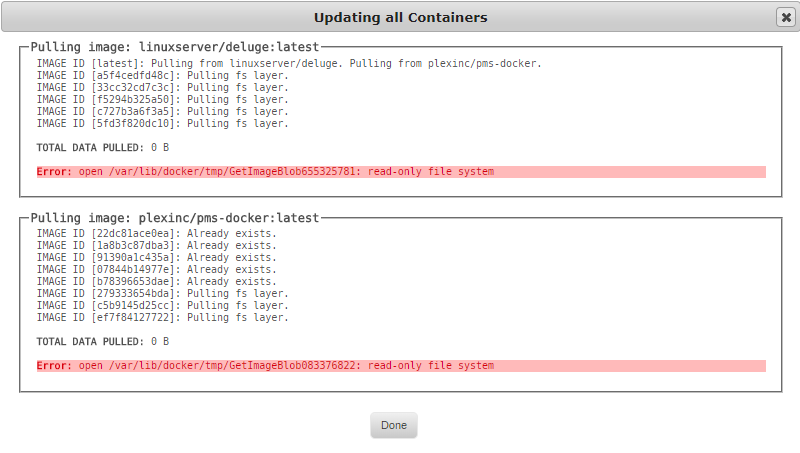Select 'Pulling image: linuxserver/deluge:latest' heading
The height and width of the screenshot is (453, 800).
coord(175,47)
